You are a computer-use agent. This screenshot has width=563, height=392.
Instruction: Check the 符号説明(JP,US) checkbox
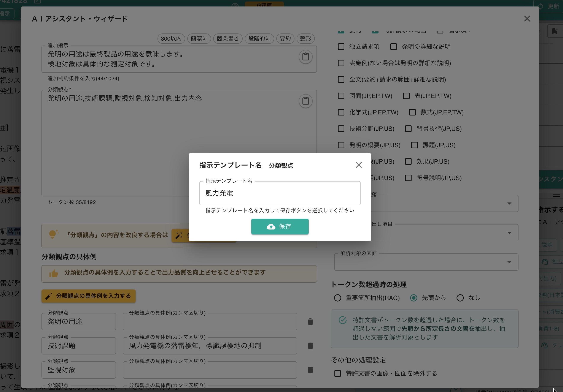pyautogui.click(x=408, y=178)
